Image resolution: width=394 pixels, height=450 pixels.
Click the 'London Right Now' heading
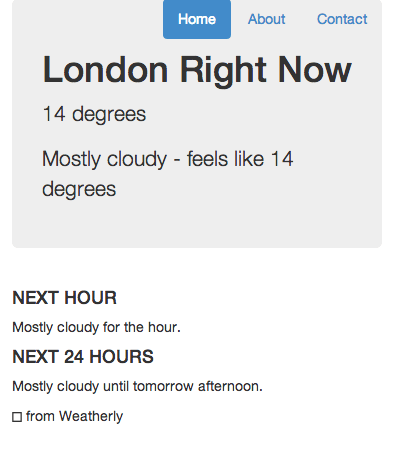tap(197, 71)
